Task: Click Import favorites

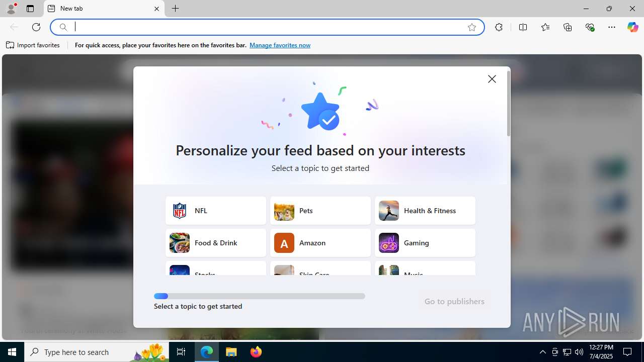Action: [x=33, y=45]
